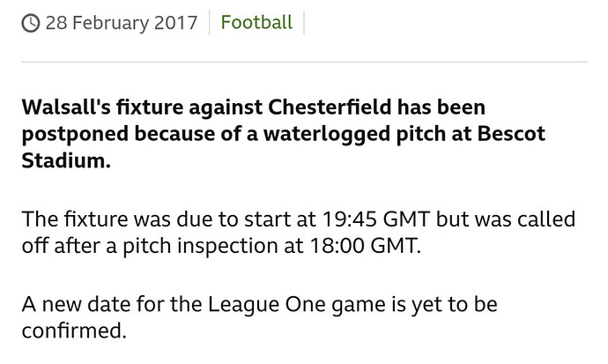The width and height of the screenshot is (608, 364).
Task: Click the word inspection in second paragraph
Action: pyautogui.click(x=227, y=247)
